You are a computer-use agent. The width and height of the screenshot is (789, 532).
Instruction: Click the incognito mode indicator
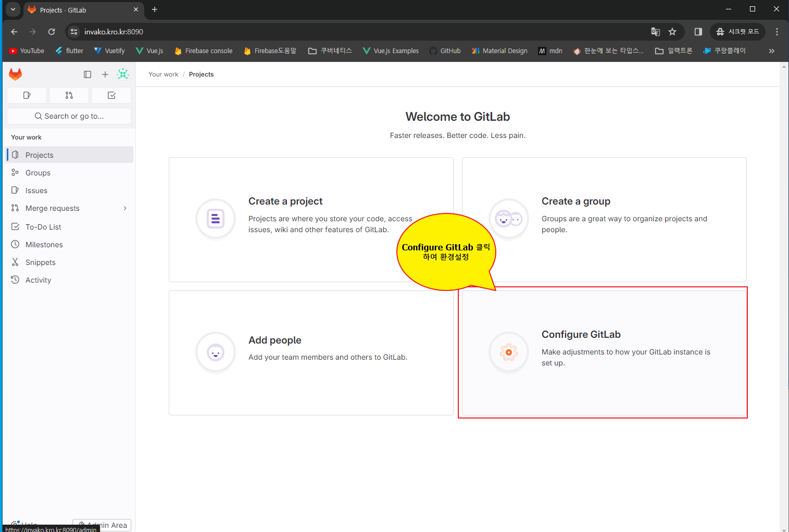click(x=737, y=32)
